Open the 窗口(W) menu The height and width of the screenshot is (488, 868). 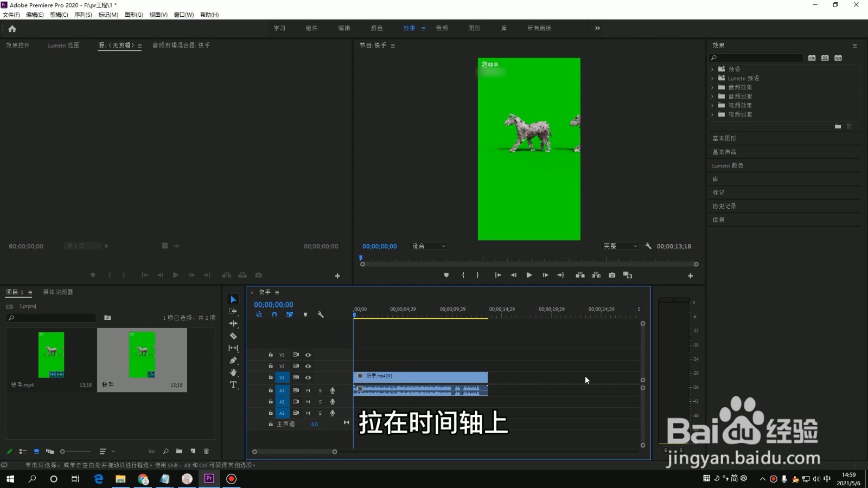click(184, 15)
